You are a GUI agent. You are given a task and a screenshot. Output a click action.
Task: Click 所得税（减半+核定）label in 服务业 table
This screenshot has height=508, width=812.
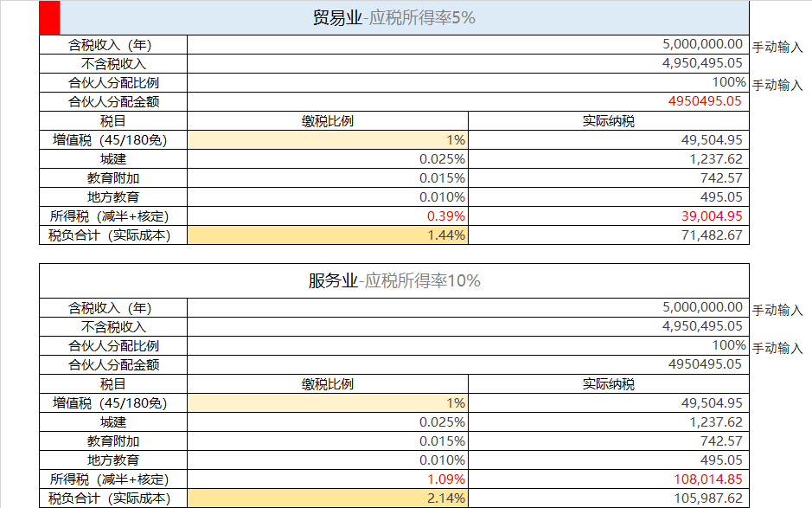(x=113, y=479)
